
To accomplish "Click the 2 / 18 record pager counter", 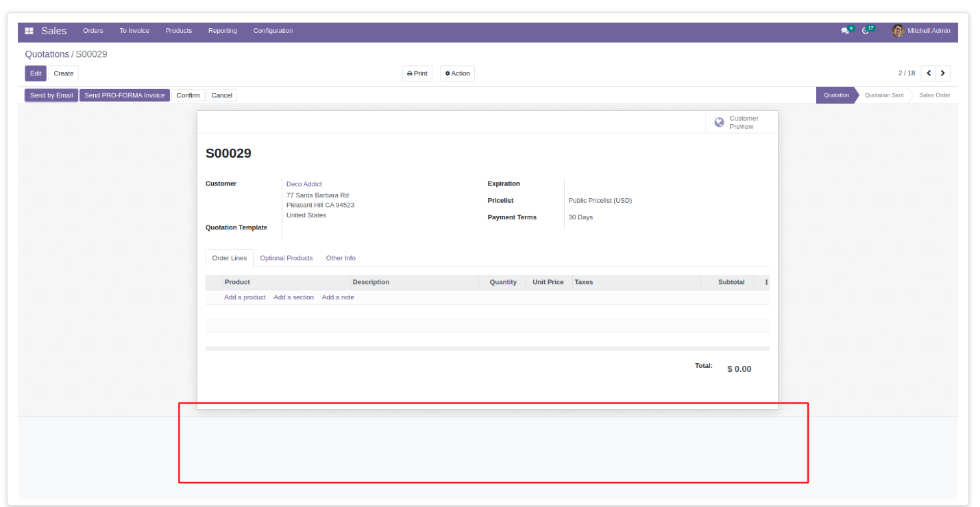I will pyautogui.click(x=907, y=73).
